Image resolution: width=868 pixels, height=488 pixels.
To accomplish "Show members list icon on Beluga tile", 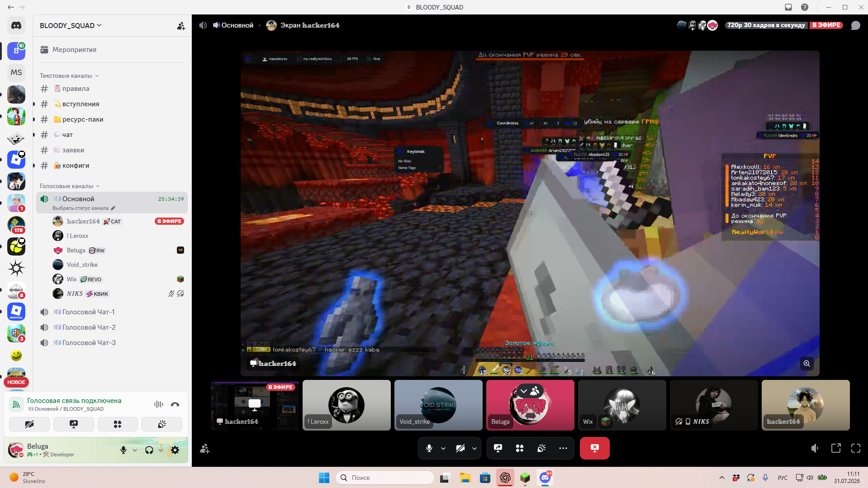I will tap(535, 391).
